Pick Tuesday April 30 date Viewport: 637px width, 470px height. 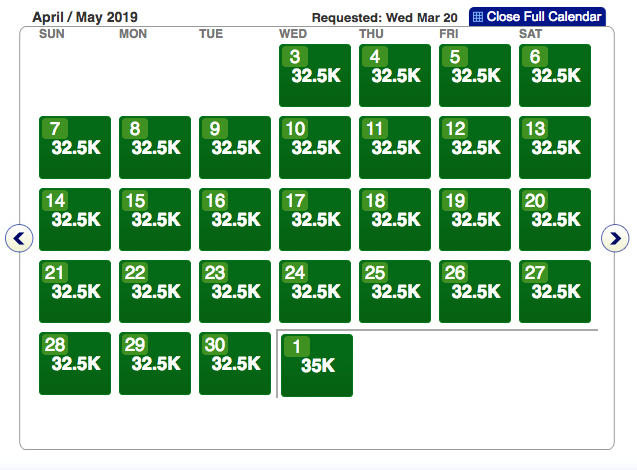(235, 363)
